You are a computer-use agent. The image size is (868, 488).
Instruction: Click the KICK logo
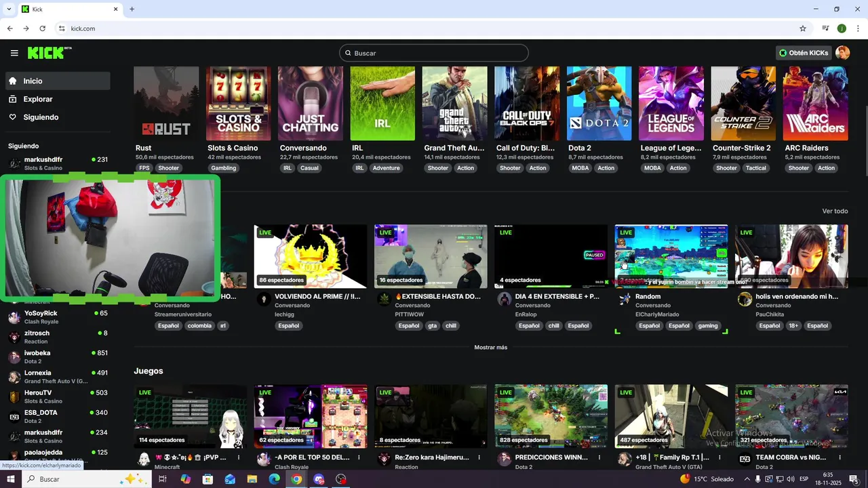tap(50, 53)
